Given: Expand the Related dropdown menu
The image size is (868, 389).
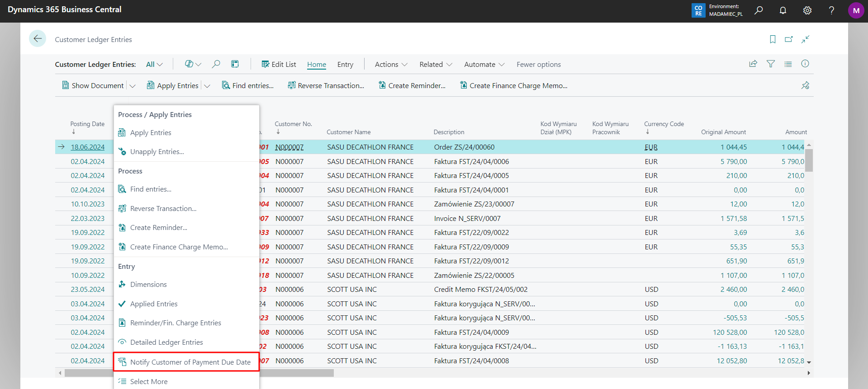Looking at the screenshot, I should [436, 65].
